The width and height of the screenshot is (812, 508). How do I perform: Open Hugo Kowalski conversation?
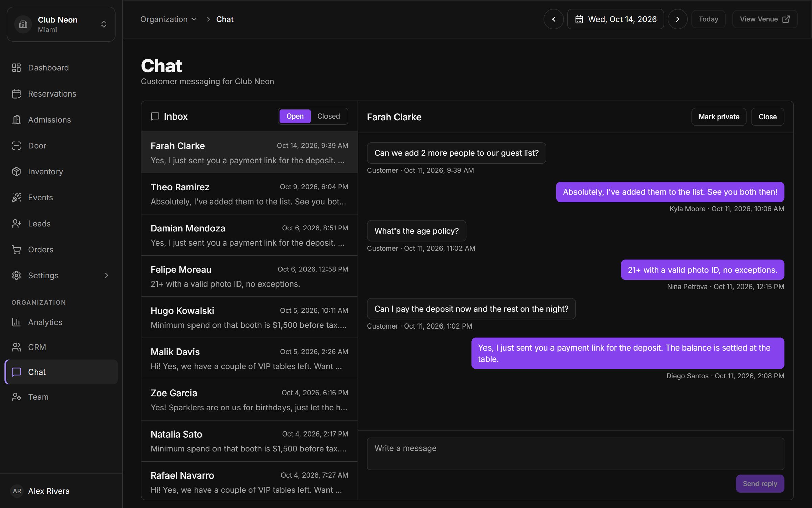pos(249,318)
